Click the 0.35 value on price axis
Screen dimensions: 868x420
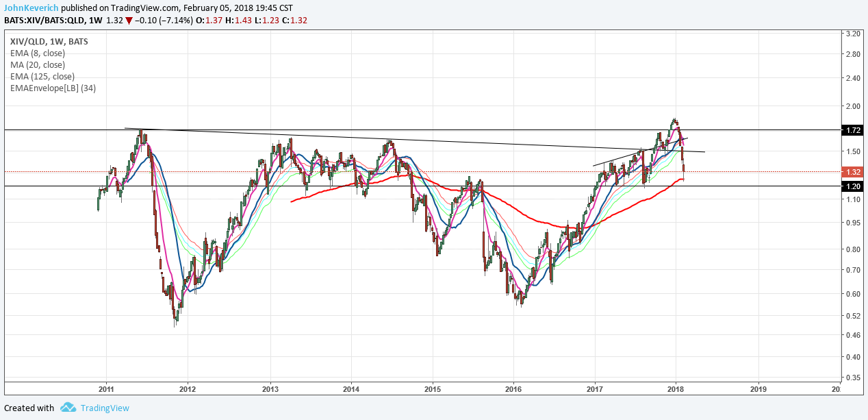coord(852,378)
